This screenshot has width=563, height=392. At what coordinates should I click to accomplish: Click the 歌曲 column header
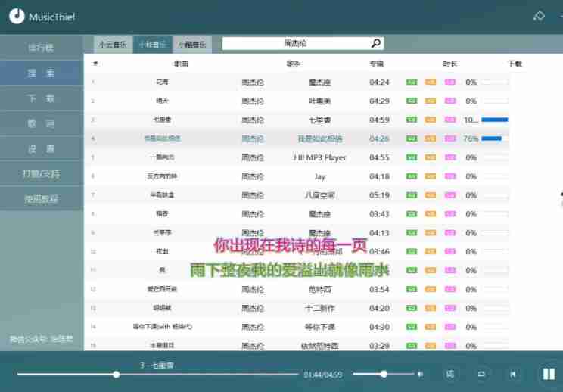pyautogui.click(x=181, y=64)
